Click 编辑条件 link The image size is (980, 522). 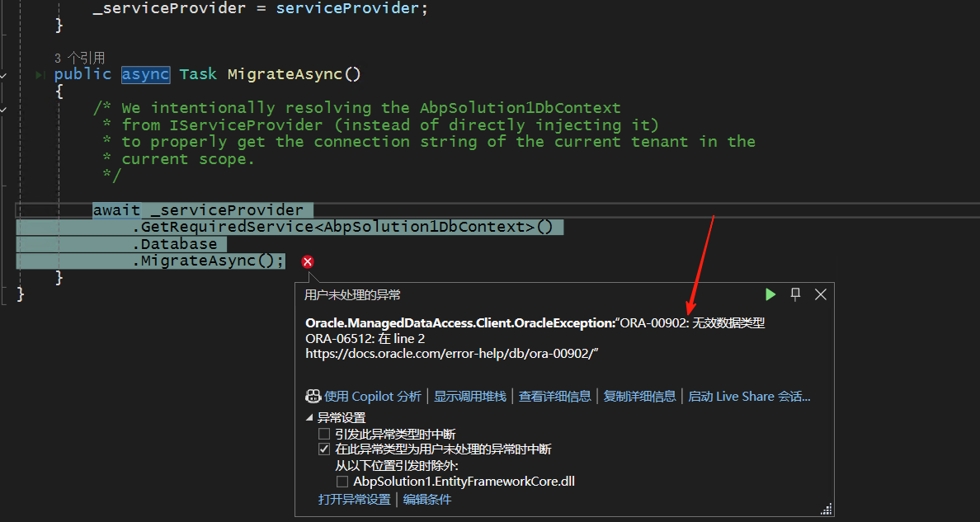click(426, 500)
